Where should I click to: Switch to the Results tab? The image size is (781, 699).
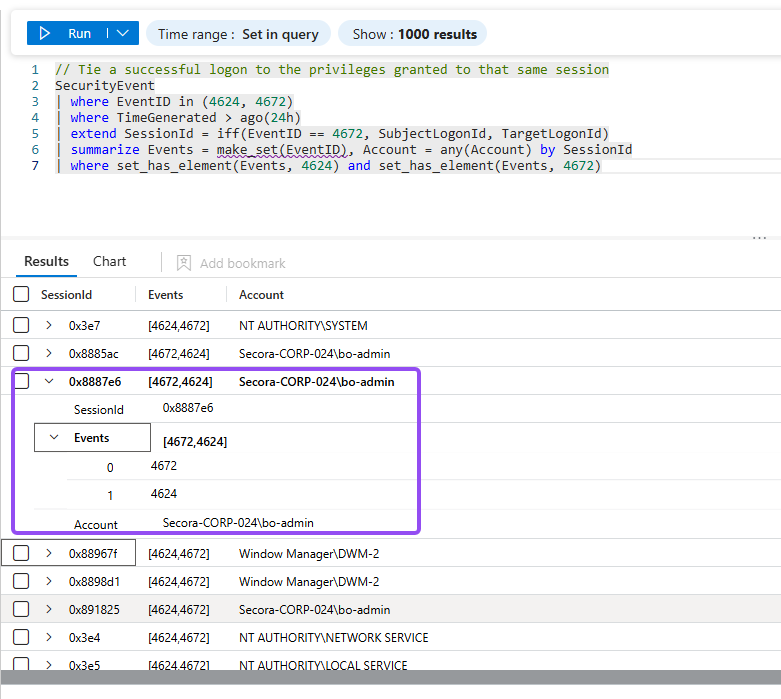[x=46, y=262]
